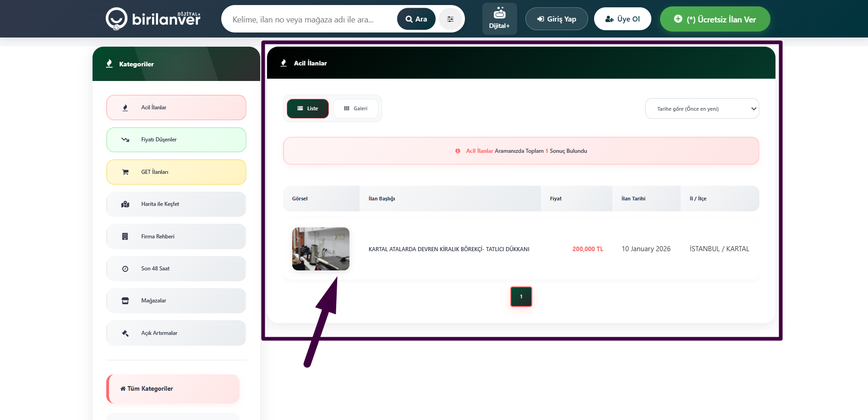Click the Üye Ol button
The width and height of the screenshot is (868, 420).
tap(622, 19)
